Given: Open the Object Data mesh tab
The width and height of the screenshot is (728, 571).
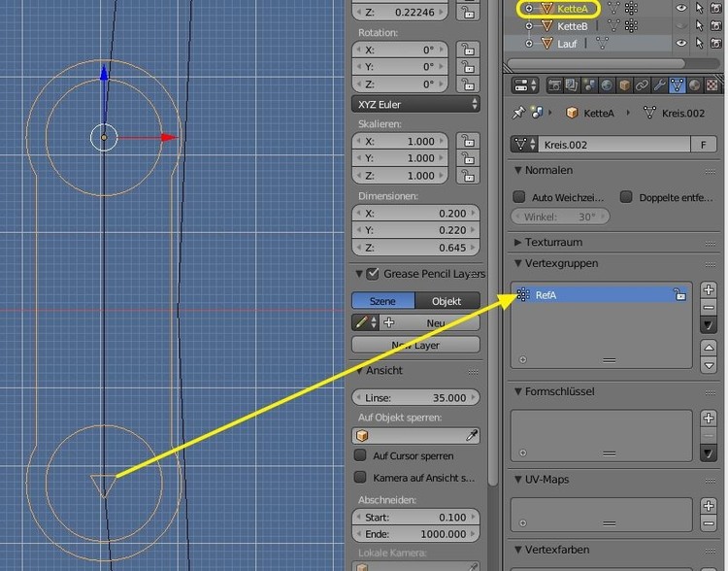Looking at the screenshot, I should [x=677, y=85].
